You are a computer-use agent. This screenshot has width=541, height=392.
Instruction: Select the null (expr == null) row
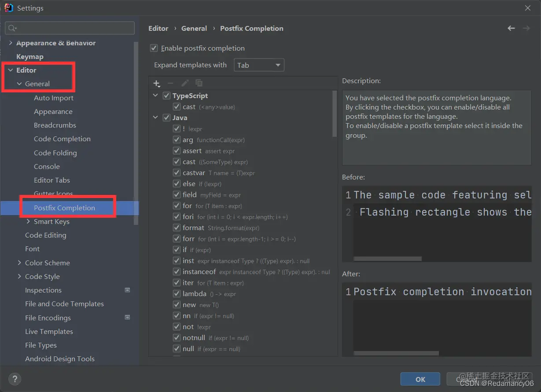240,348
